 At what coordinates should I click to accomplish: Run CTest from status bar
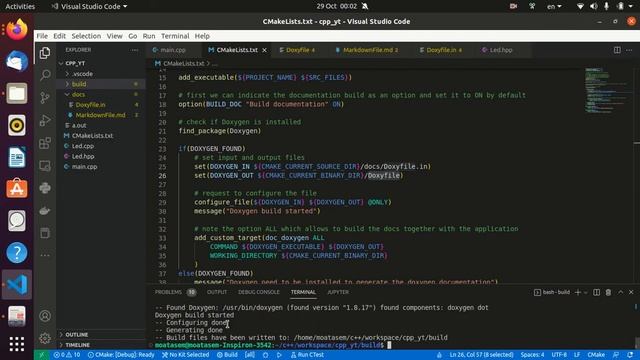point(307,355)
